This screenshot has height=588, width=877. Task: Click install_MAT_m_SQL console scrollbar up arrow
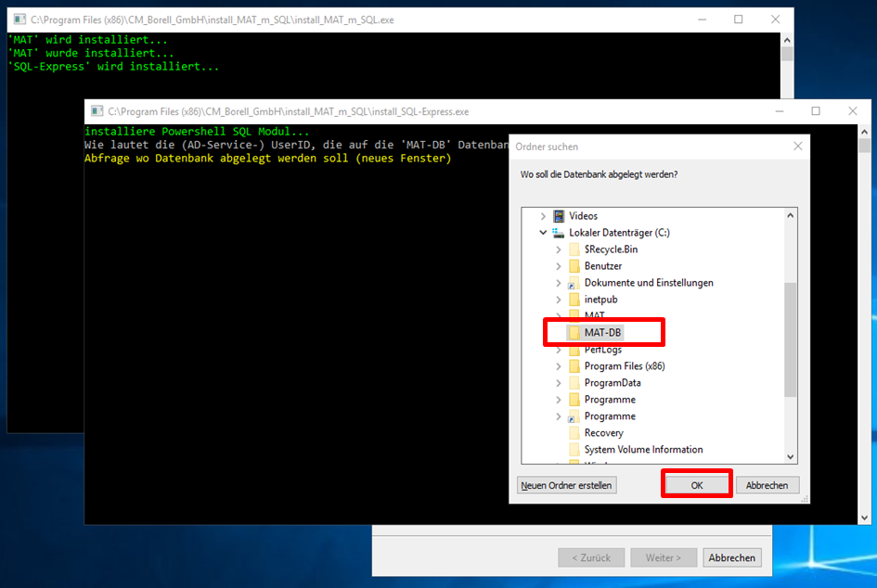tap(787, 40)
